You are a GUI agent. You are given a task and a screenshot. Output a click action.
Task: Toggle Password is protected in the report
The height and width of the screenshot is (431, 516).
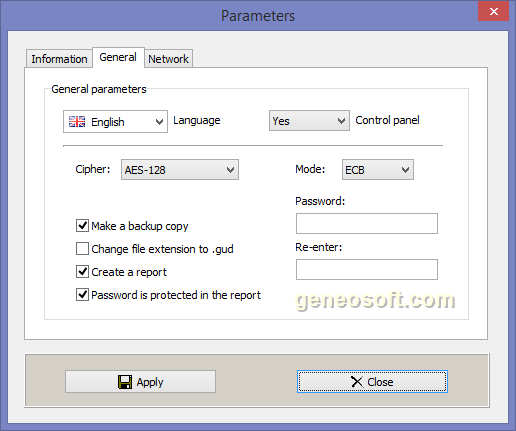[x=82, y=295]
